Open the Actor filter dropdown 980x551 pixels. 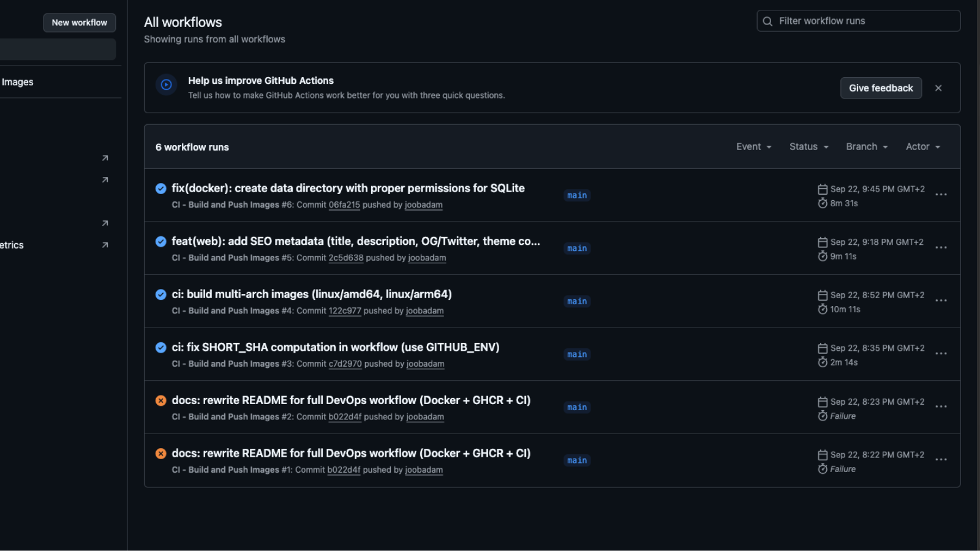pyautogui.click(x=922, y=147)
